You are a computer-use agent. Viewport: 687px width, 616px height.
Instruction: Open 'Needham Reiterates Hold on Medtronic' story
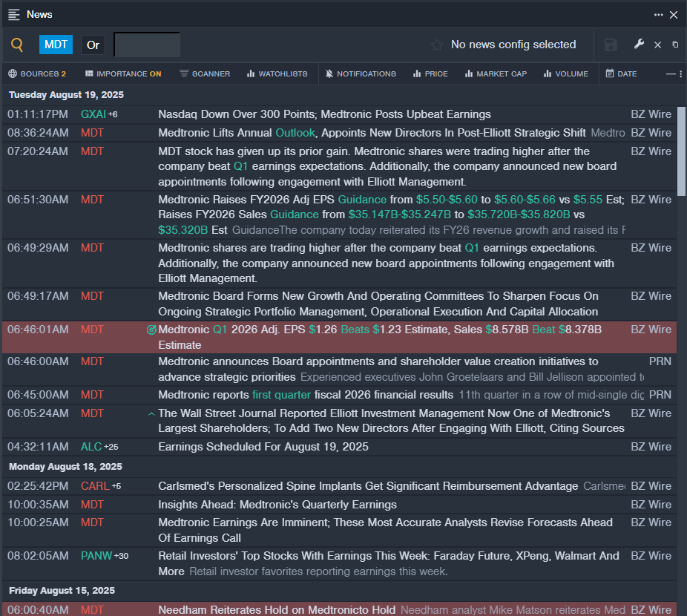[x=277, y=610]
